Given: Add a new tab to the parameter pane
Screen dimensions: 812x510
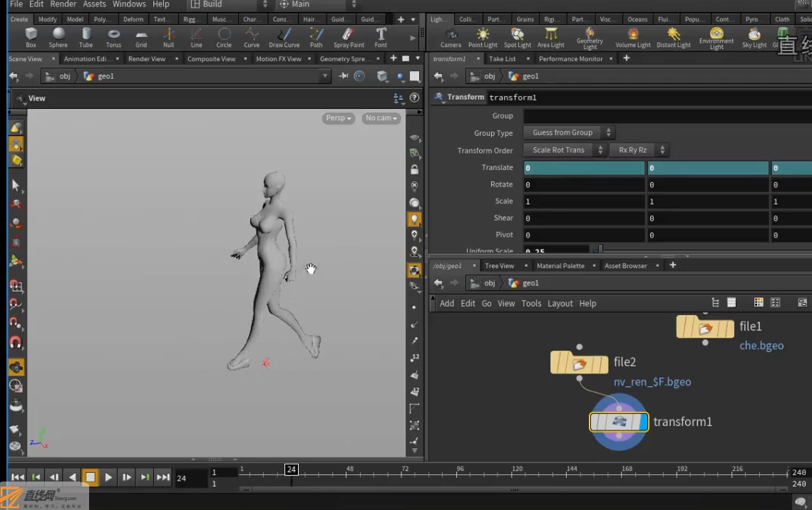Looking at the screenshot, I should [627, 58].
